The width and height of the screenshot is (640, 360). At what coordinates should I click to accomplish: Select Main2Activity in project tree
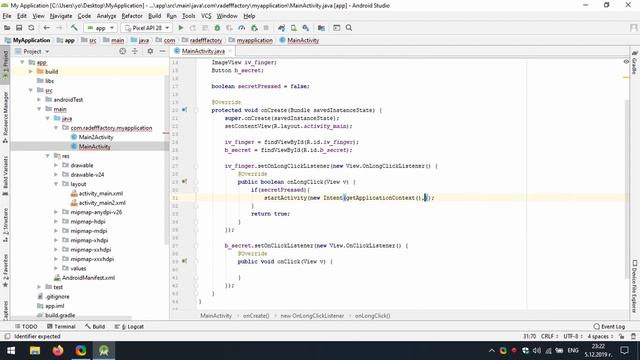(x=96, y=137)
